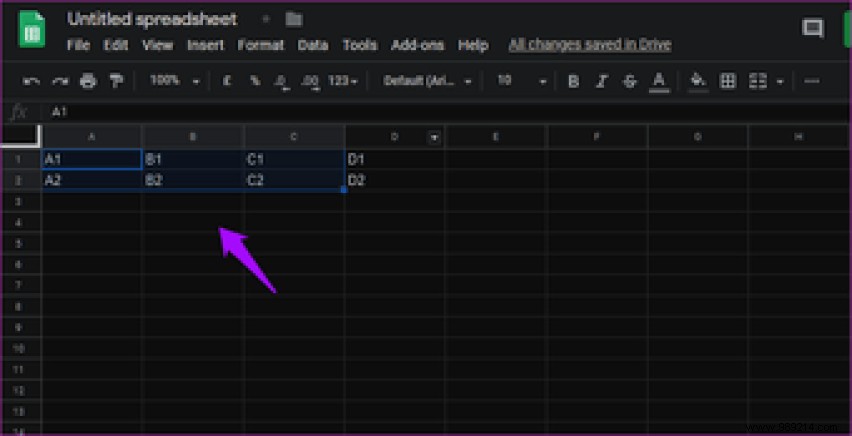Select all cells with the corner box
The image size is (852, 436).
(x=21, y=136)
